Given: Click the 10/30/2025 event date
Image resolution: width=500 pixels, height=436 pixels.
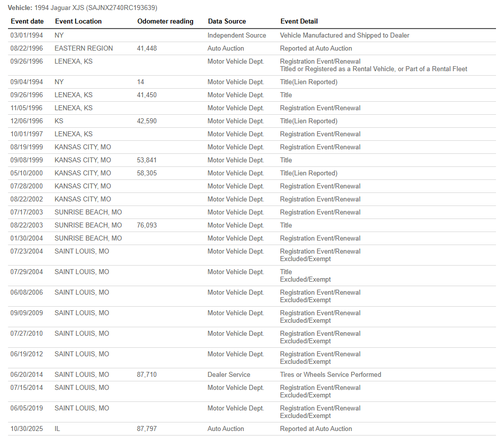Looking at the screenshot, I should (x=27, y=429).
